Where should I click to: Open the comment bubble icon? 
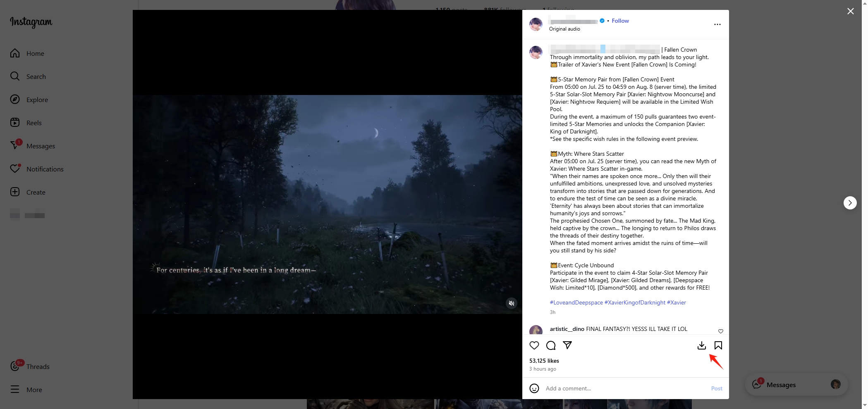[551, 345]
